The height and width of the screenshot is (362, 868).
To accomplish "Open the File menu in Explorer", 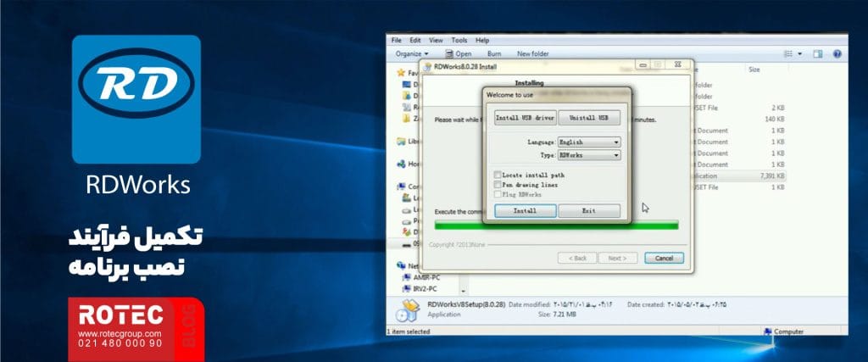I will [x=397, y=41].
